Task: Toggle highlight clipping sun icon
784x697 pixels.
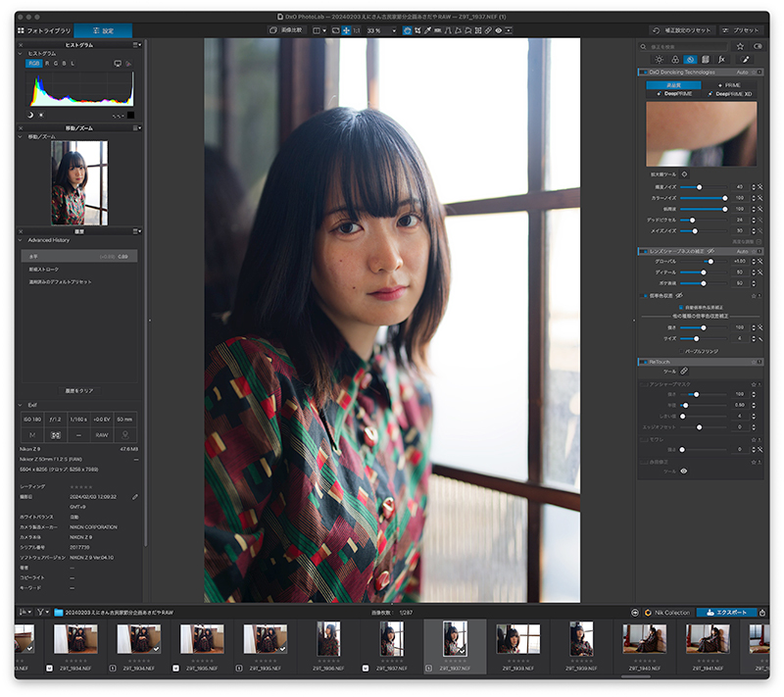Action: pos(41,115)
